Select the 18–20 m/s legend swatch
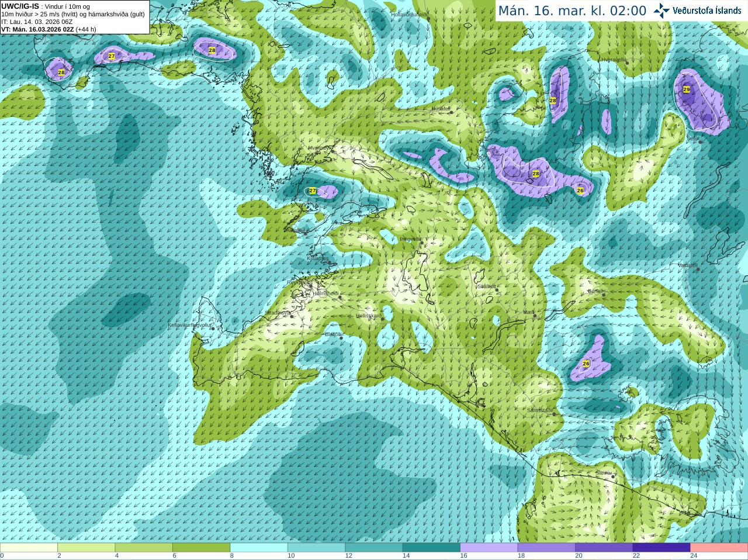Screen dimensions: 748x560 [x=546, y=547]
